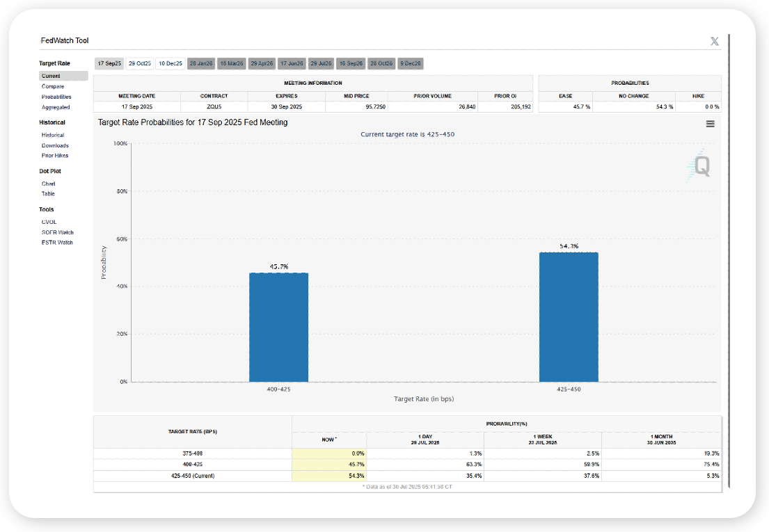Click the EASE probability value 45.7 %
The height and width of the screenshot is (532, 769).
click(582, 107)
